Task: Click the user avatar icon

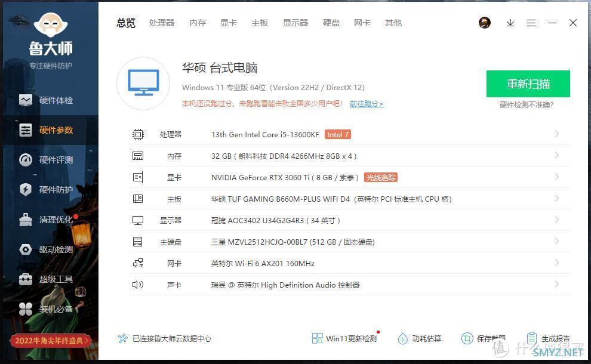Action: tap(485, 23)
